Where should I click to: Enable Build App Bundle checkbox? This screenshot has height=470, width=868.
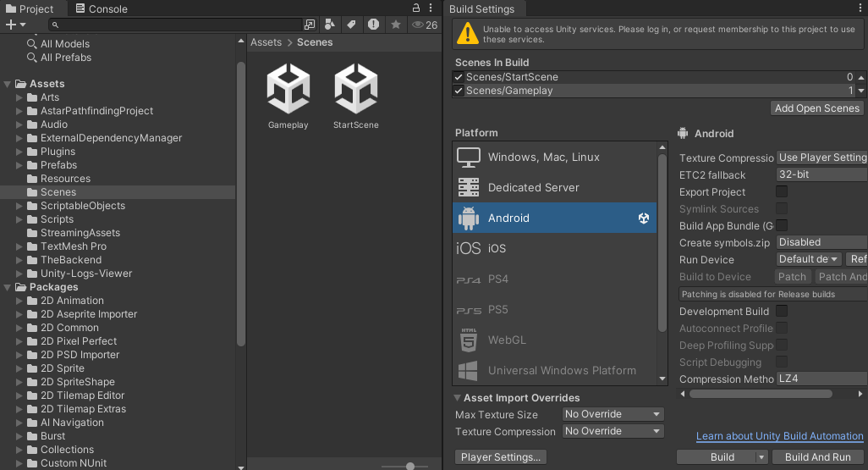(782, 225)
